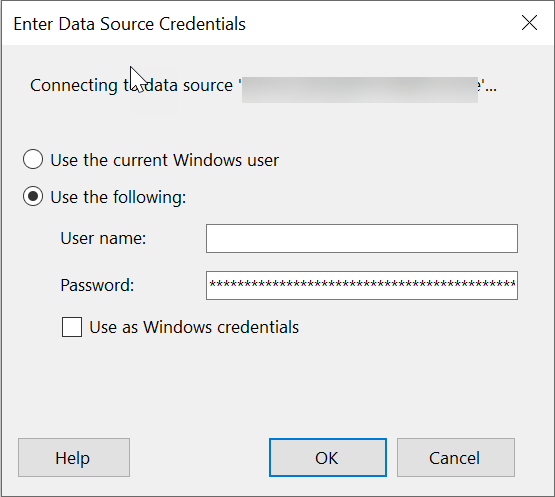Click the 'Connecting to data source' message text
555x497 pixels.
(x=131, y=85)
